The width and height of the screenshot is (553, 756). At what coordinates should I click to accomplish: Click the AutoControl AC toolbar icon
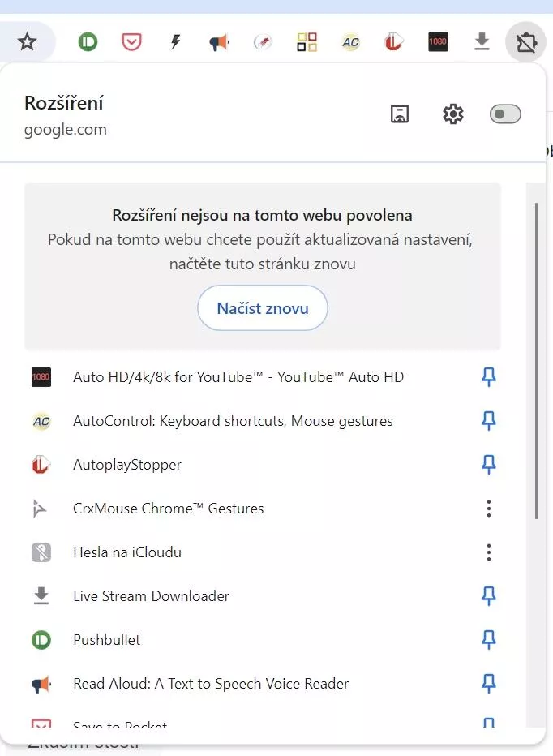pyautogui.click(x=350, y=42)
